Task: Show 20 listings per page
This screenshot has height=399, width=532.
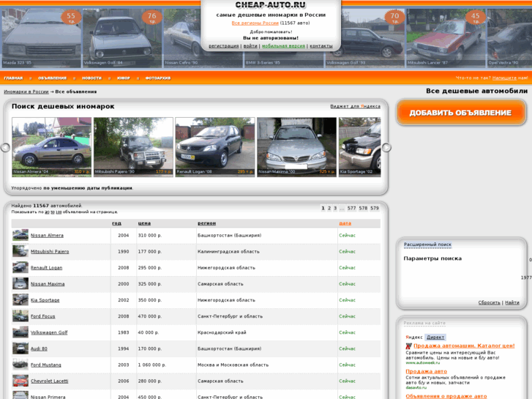Action: pyautogui.click(x=47, y=212)
